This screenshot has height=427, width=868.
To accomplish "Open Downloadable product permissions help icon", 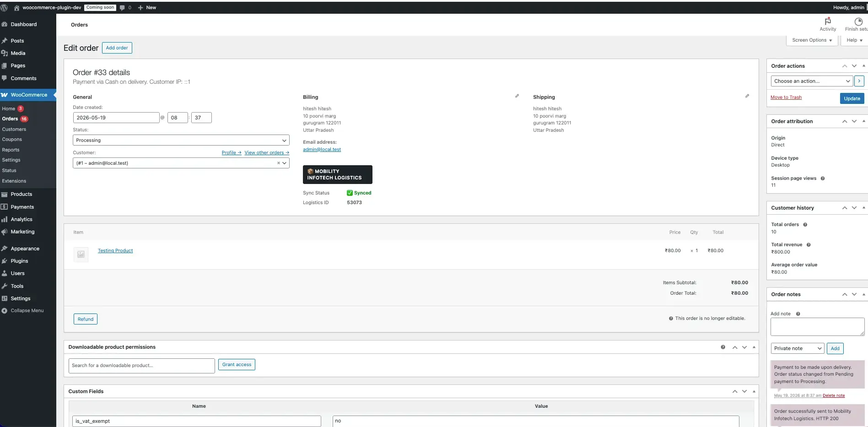I will [x=723, y=347].
